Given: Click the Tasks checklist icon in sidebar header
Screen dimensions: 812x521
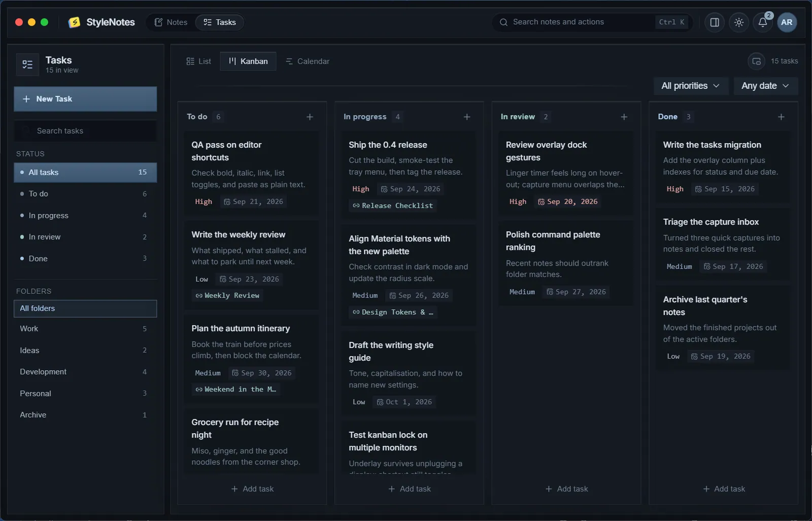Looking at the screenshot, I should click(x=27, y=64).
